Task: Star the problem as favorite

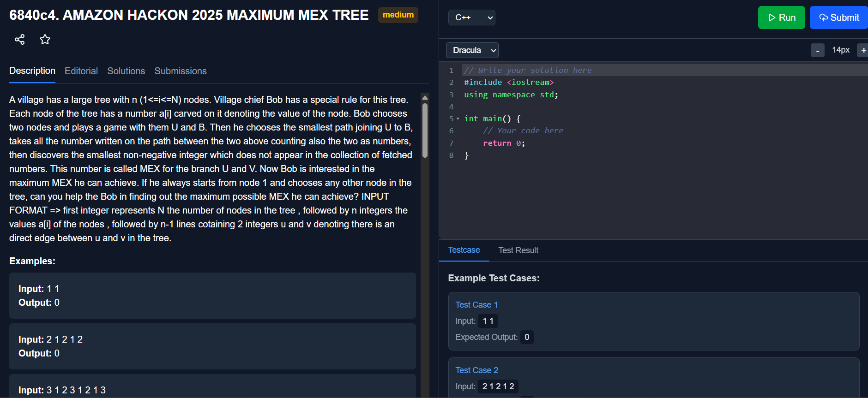Action: 45,39
